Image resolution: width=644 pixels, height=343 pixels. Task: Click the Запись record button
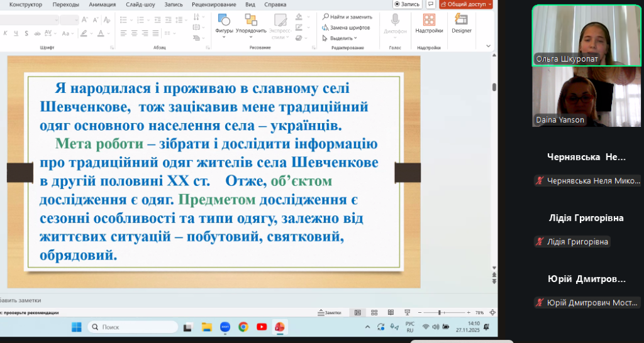406,4
